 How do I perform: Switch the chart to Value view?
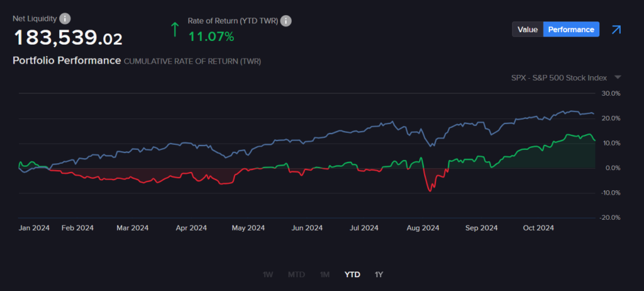[528, 30]
